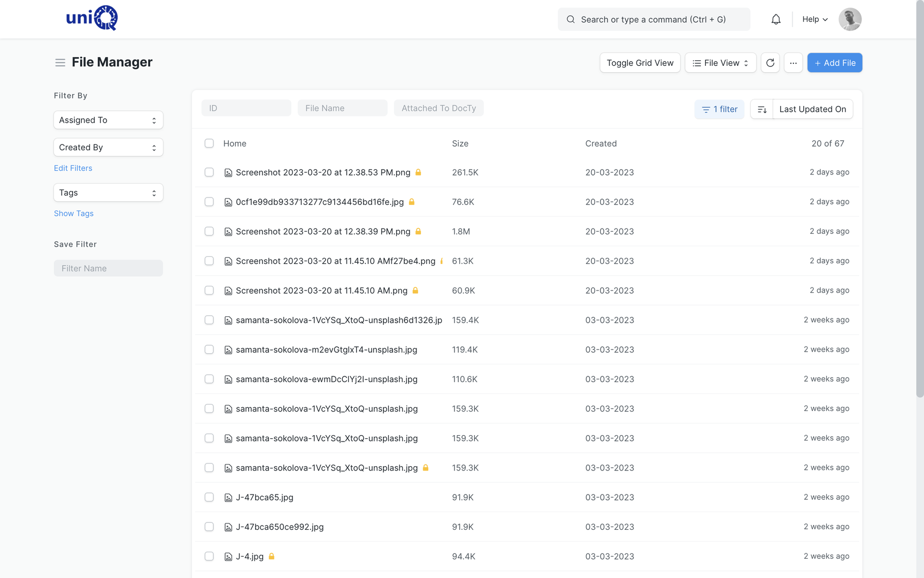Image resolution: width=924 pixels, height=578 pixels.
Task: Select all files with header checkbox
Action: tap(209, 143)
